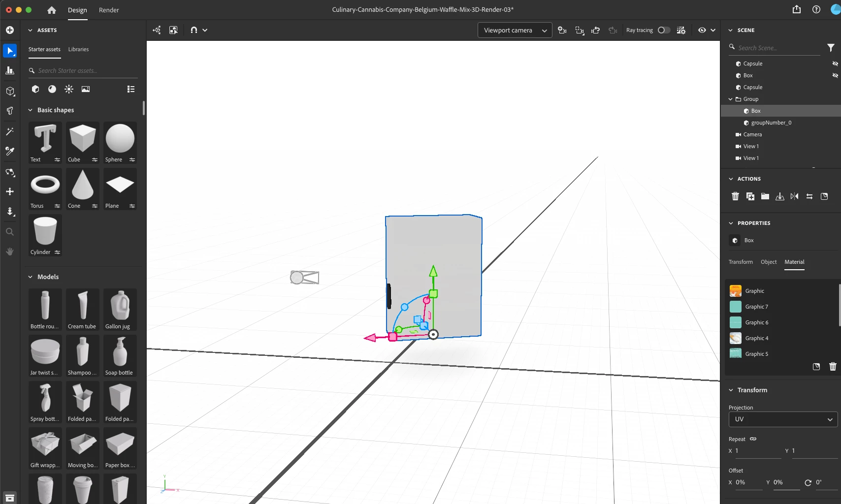Select the Graphic 5 material swatch
841x504 pixels.
click(x=736, y=354)
